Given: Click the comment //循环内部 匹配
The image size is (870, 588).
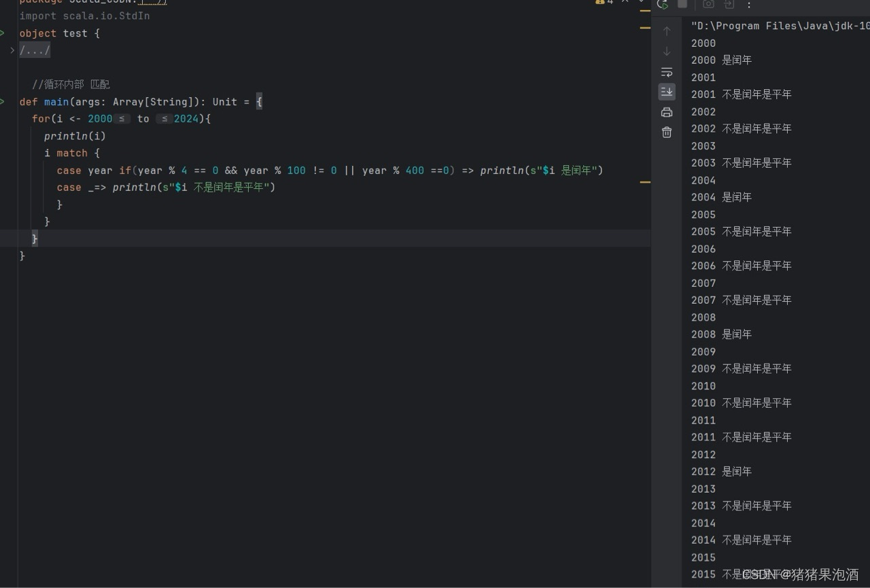Looking at the screenshot, I should coord(71,84).
